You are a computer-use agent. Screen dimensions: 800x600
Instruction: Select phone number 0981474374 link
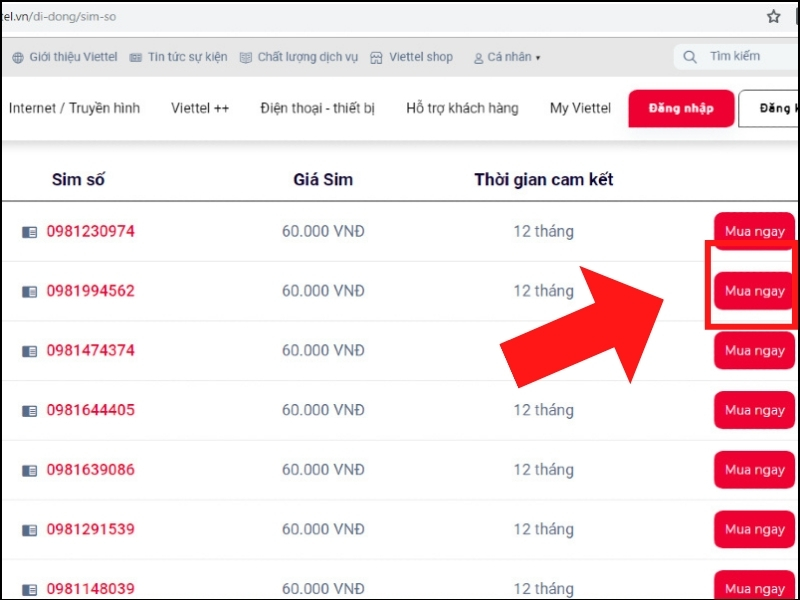point(91,351)
